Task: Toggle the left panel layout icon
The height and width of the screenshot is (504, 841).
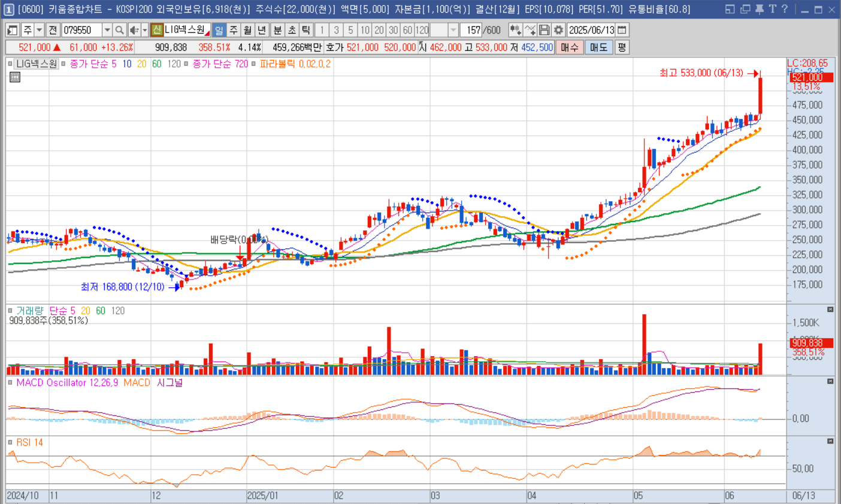Action: coord(13,30)
